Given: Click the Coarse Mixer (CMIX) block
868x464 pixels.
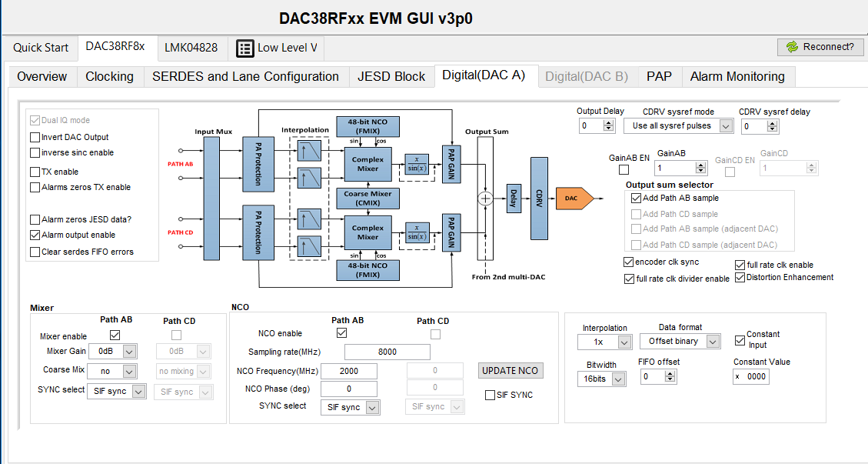Looking at the screenshot, I should [367, 199].
